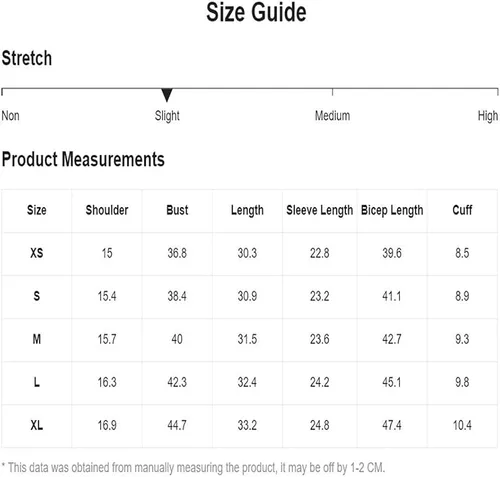Select the Slight stretch label
Image resolution: width=500 pixels, height=477 pixels.
point(167,116)
